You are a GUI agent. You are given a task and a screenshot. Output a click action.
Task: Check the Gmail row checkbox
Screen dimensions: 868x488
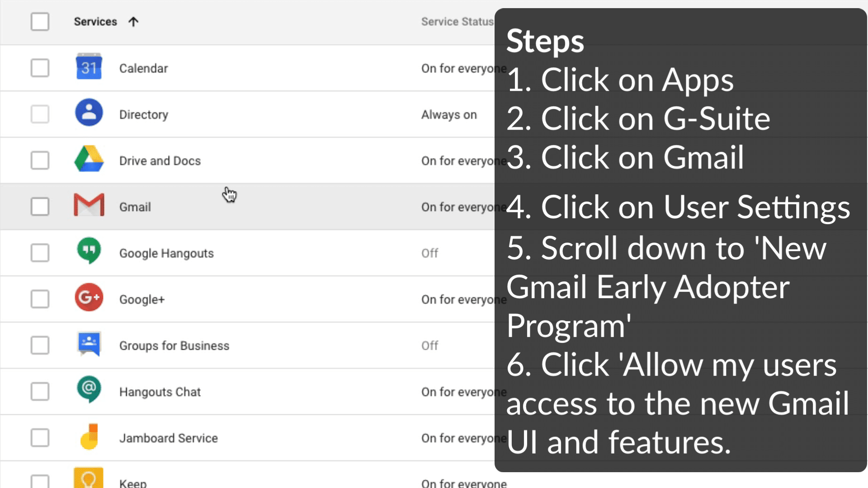tap(40, 206)
